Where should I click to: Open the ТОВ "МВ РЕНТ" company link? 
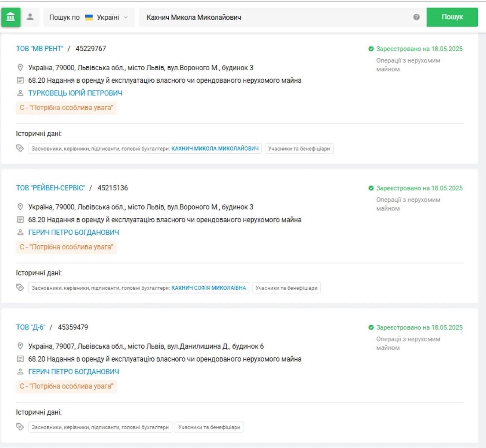coord(40,49)
